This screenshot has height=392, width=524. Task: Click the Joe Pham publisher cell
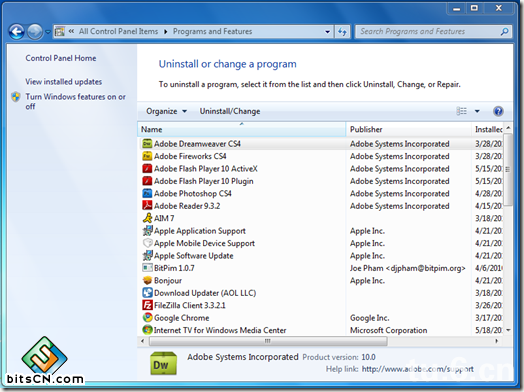(408, 268)
